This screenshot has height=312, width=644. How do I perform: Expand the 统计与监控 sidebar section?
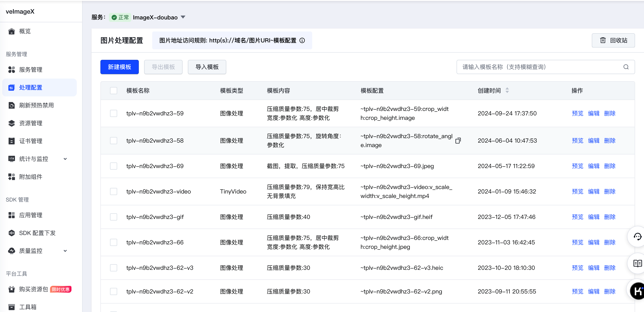[x=65, y=159]
